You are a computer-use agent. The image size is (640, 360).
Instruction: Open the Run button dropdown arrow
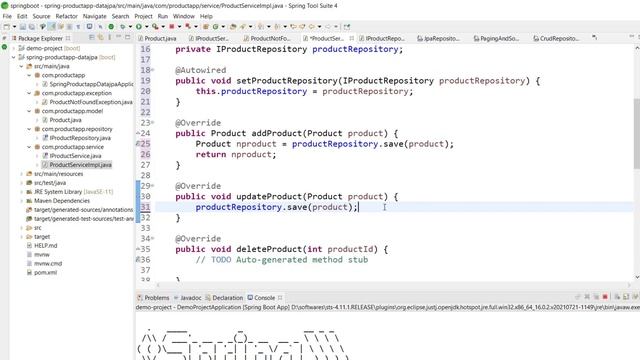(147, 27)
